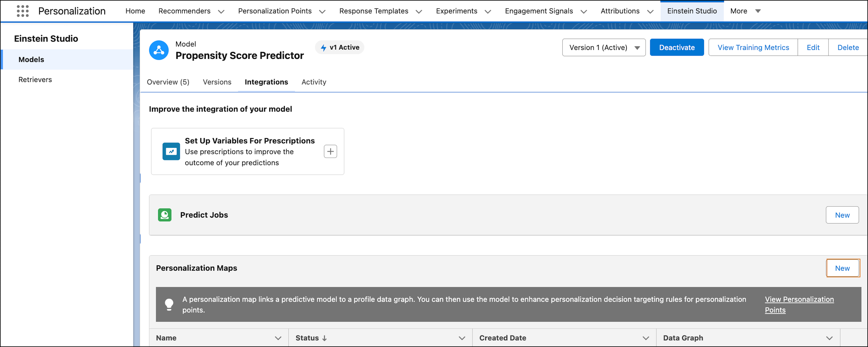868x347 pixels.
Task: Create a new Predict Job
Action: coord(842,215)
